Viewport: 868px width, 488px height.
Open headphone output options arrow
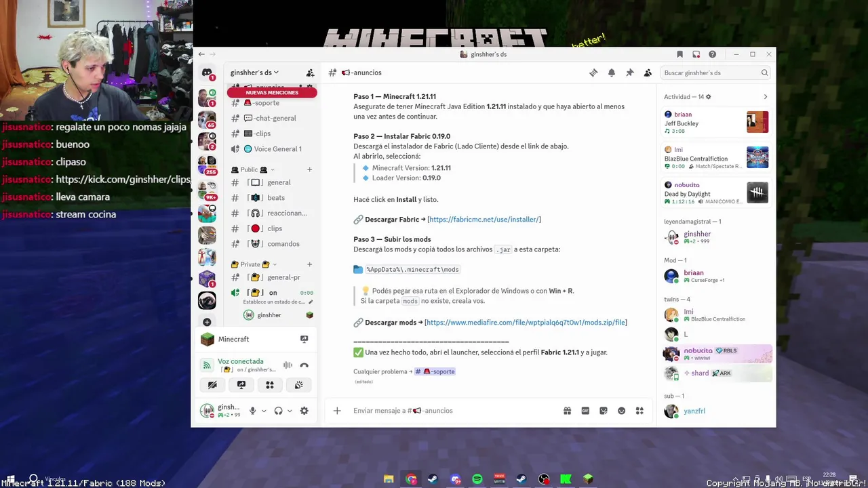click(x=290, y=411)
